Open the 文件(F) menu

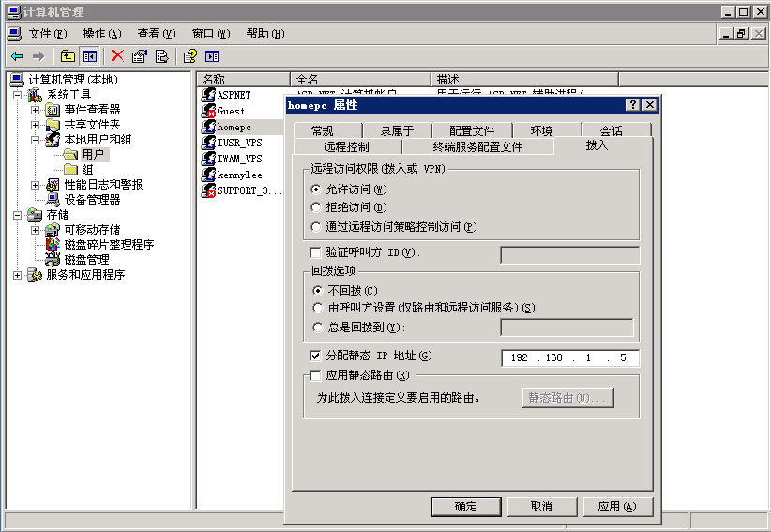pos(47,34)
